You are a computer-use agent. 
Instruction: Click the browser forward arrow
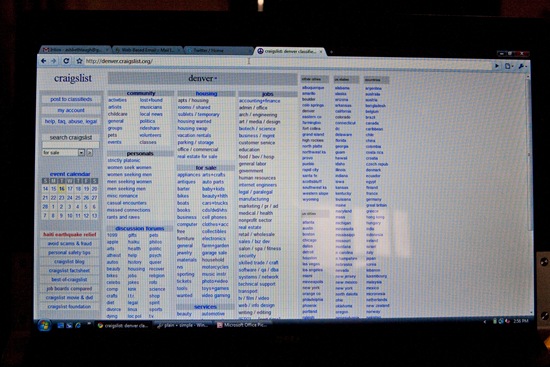point(54,61)
